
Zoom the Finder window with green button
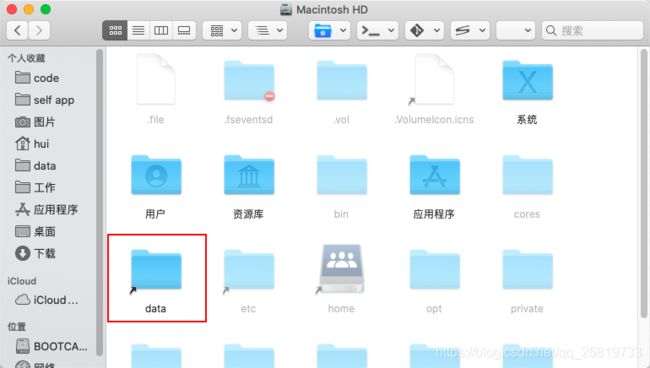[46, 9]
